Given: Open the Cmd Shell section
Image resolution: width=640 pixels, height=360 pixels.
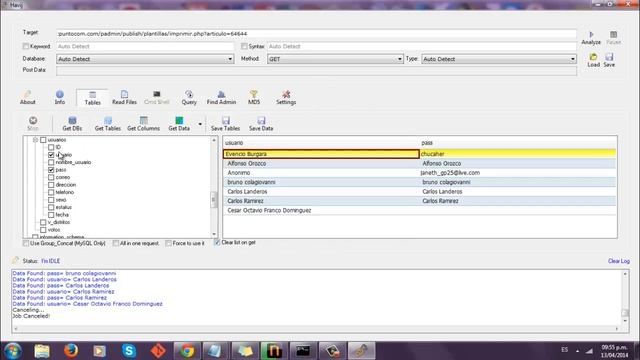Looking at the screenshot, I should [156, 98].
